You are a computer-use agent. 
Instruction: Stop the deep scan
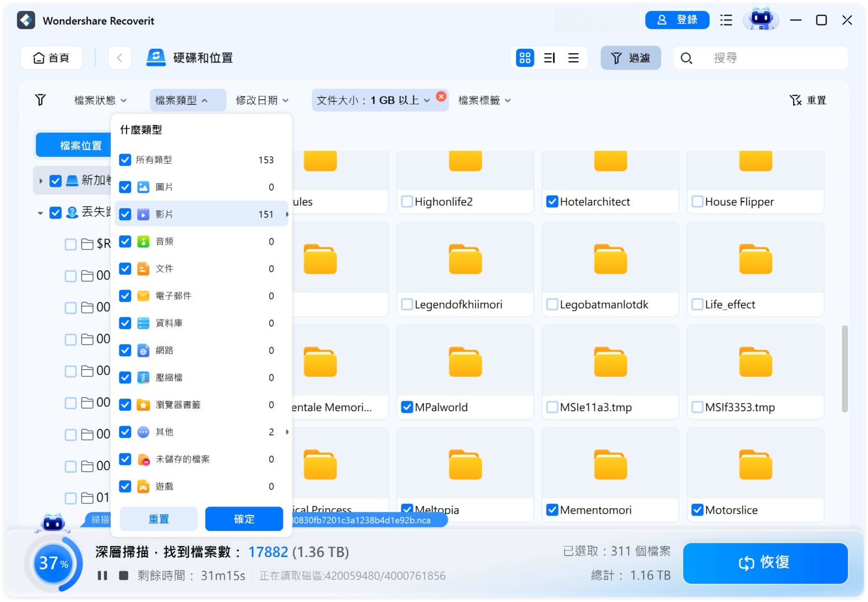click(x=124, y=575)
